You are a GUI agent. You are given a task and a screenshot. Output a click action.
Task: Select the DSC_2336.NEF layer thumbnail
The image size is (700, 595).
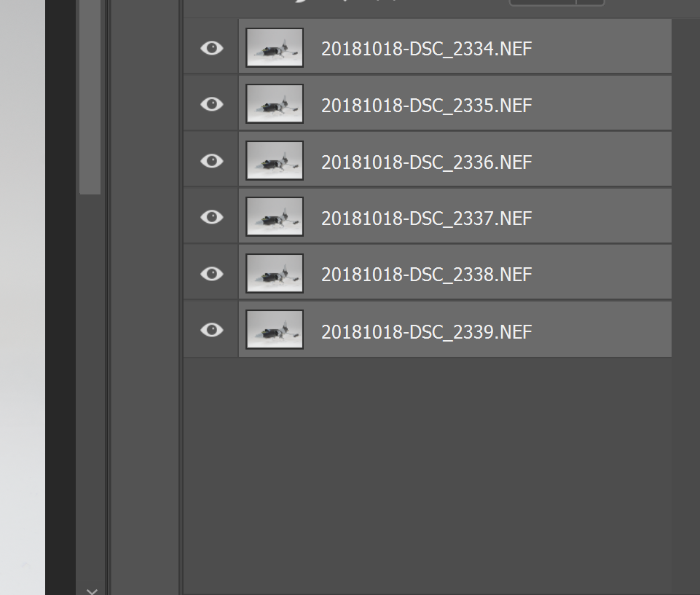(275, 161)
